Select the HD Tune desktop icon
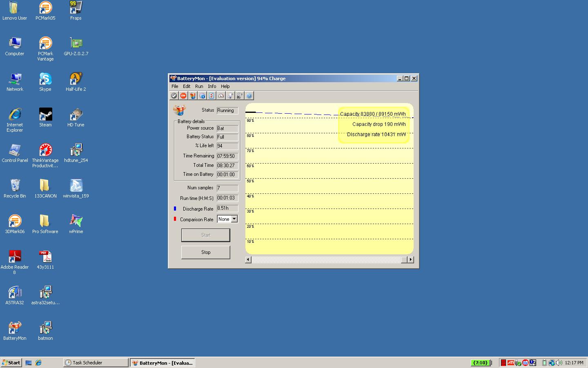 click(x=76, y=118)
